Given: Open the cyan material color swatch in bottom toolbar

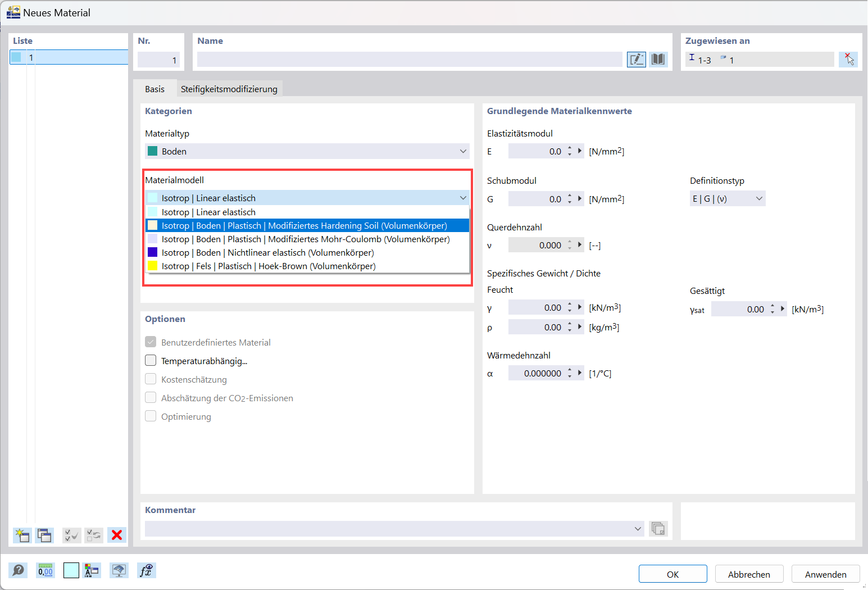Looking at the screenshot, I should [71, 570].
